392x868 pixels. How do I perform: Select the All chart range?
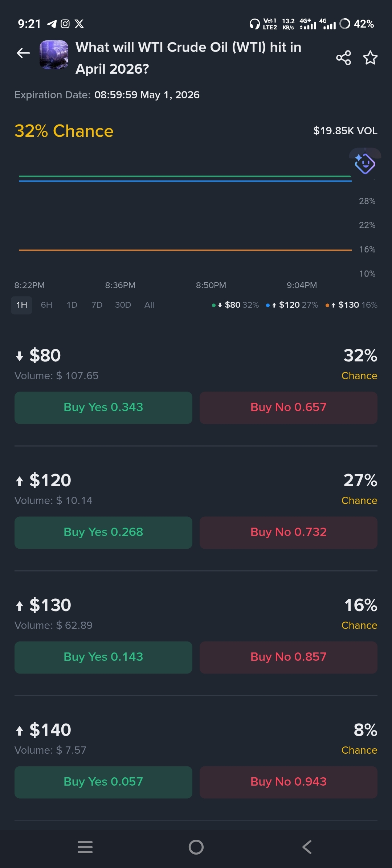(149, 305)
